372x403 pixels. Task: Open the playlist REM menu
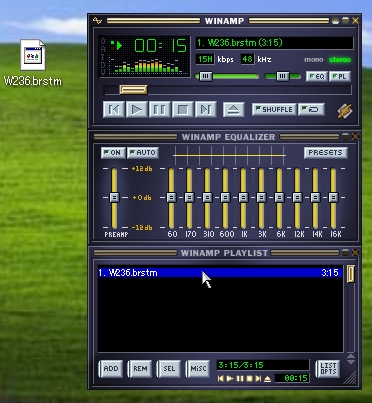[140, 369]
